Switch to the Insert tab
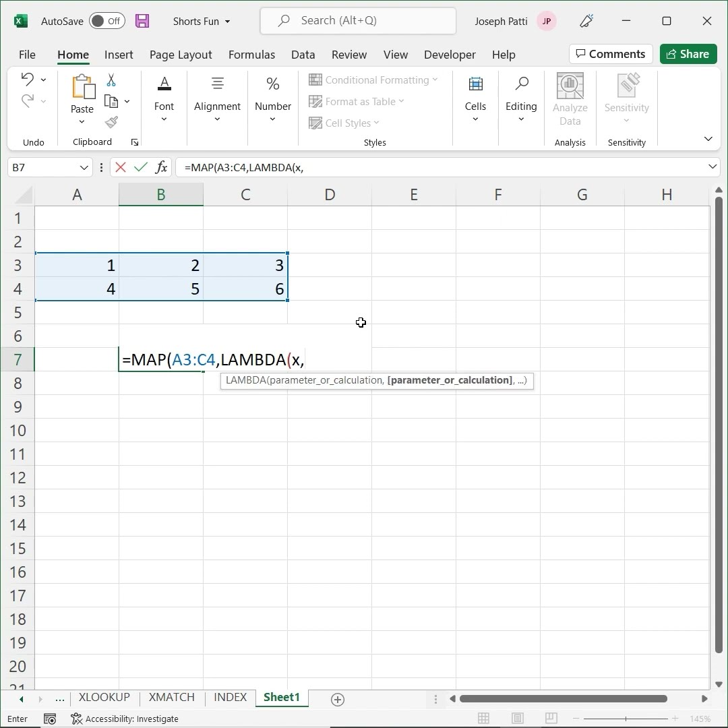Image resolution: width=728 pixels, height=728 pixels. [119, 55]
